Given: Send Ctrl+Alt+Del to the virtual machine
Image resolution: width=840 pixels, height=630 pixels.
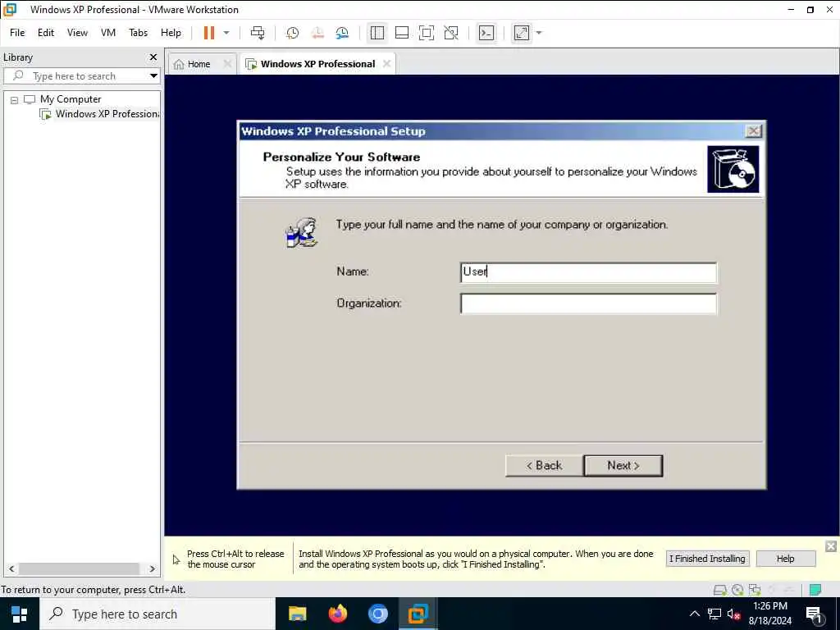Looking at the screenshot, I should point(258,33).
